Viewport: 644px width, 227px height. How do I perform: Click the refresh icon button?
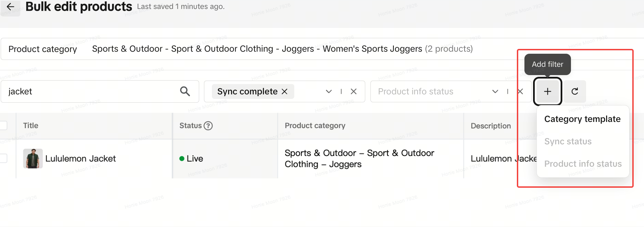click(575, 91)
